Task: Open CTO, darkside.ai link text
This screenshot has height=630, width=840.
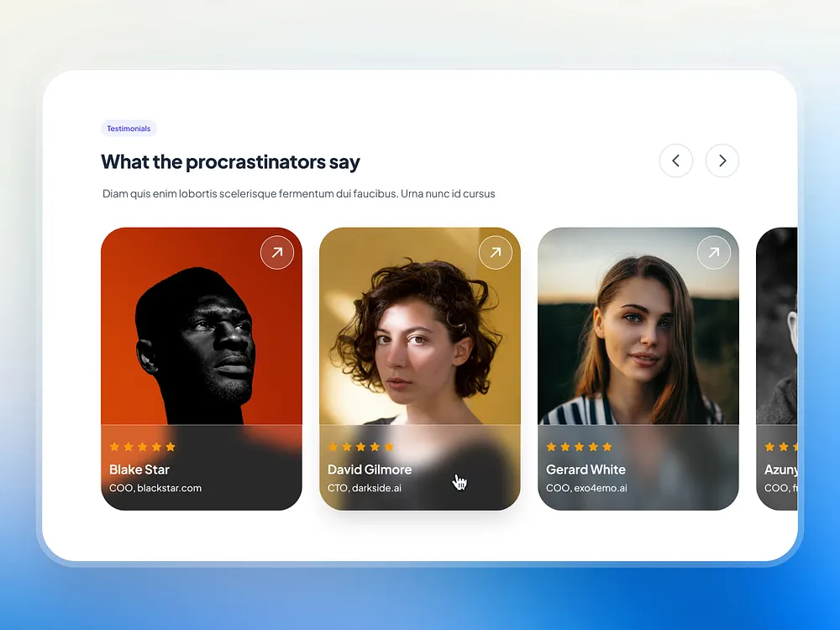Action: [365, 488]
